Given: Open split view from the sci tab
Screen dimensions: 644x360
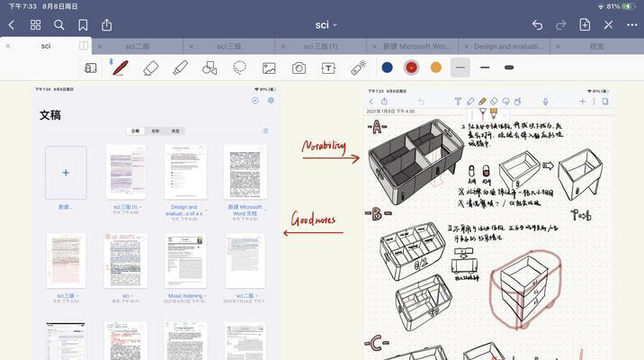Looking at the screenshot, I should [84, 46].
